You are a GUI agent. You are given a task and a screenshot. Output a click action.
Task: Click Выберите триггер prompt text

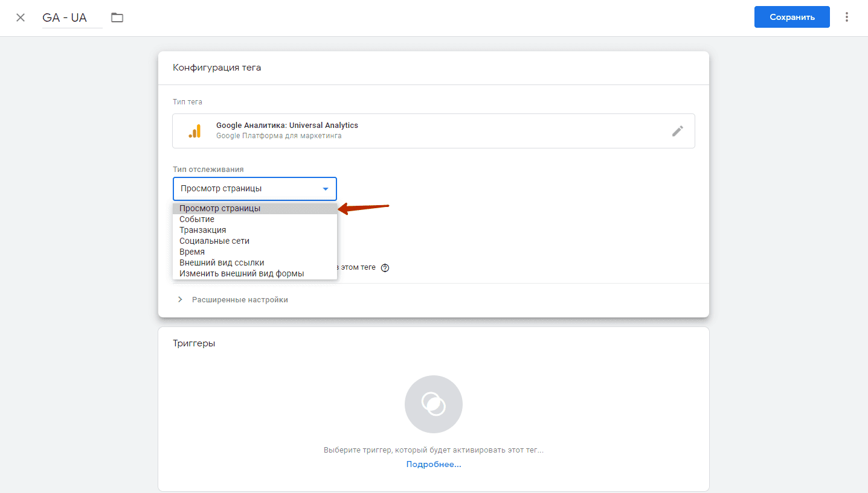[x=434, y=450]
